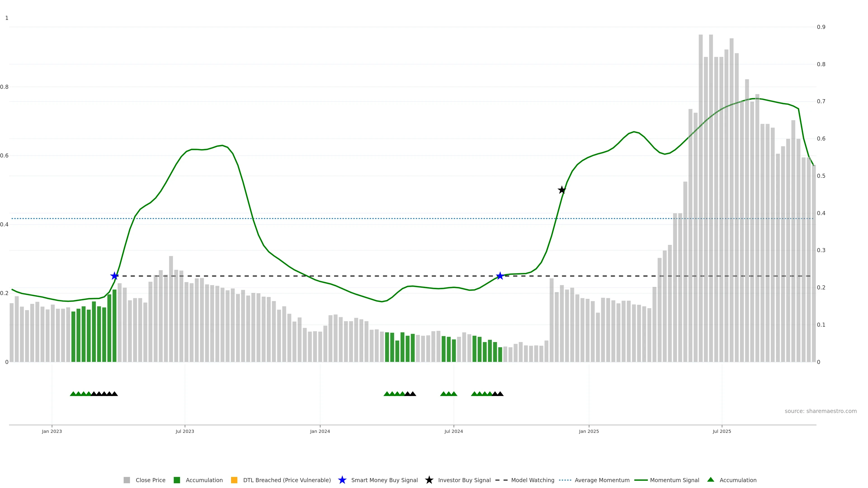The height and width of the screenshot is (488, 868).
Task: Toggle the Model Watching legend entry
Action: point(532,480)
